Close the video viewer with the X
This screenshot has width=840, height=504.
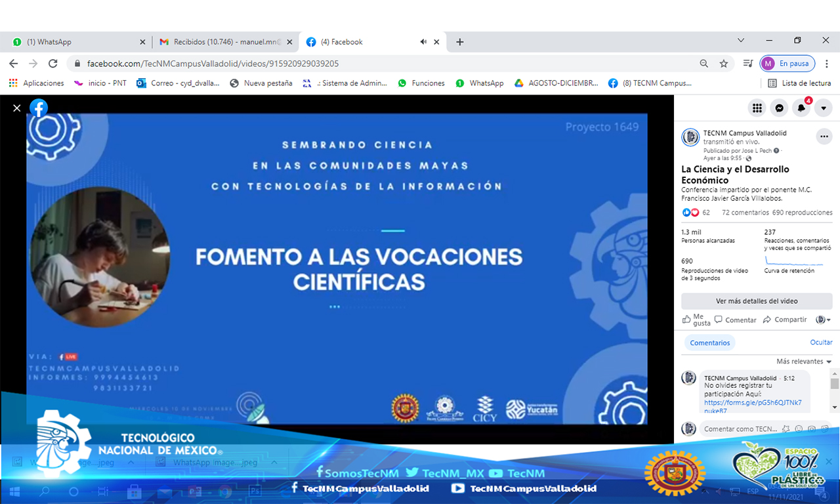(17, 108)
